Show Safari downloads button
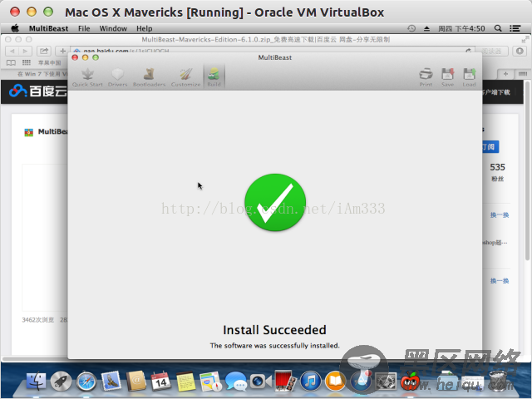The width and height of the screenshot is (532, 399). coord(520,51)
